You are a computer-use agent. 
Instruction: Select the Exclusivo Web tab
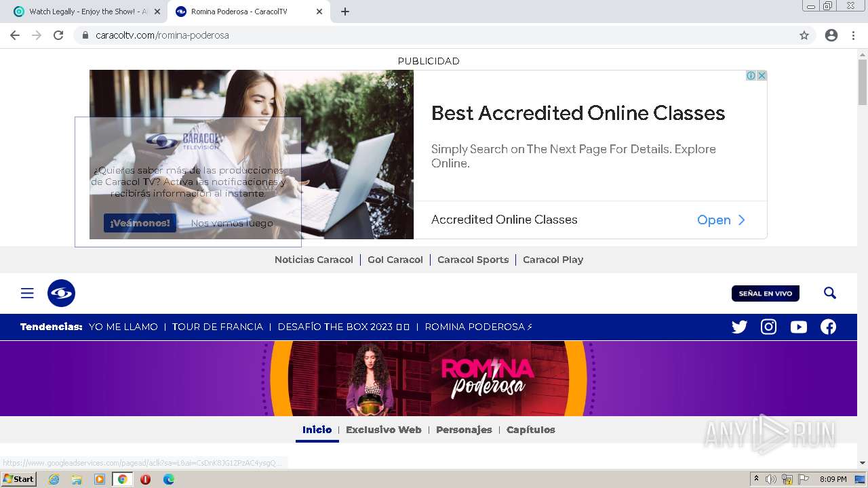tap(383, 430)
